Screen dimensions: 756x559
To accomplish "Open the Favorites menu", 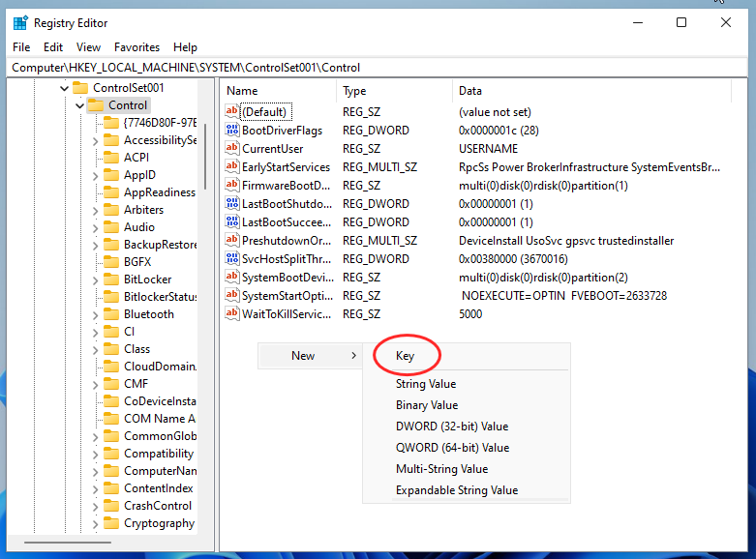I will coord(136,47).
